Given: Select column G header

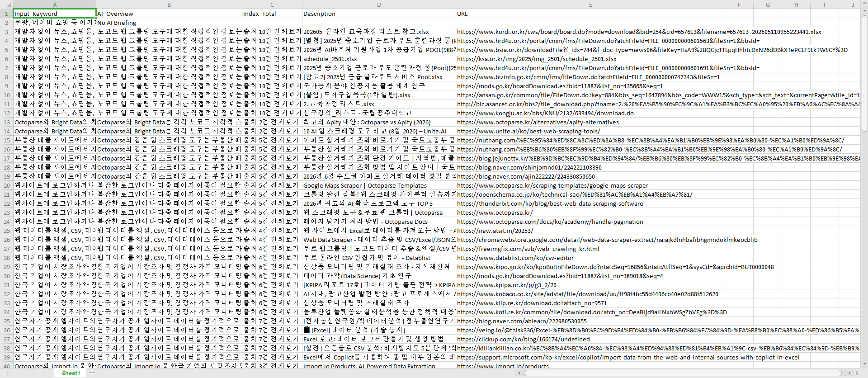Looking at the screenshot, I should pos(768,5).
